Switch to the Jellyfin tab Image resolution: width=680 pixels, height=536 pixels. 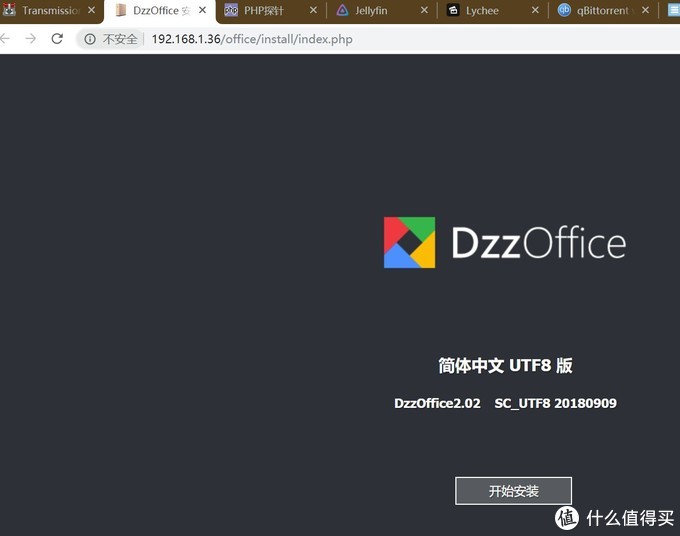point(381,10)
